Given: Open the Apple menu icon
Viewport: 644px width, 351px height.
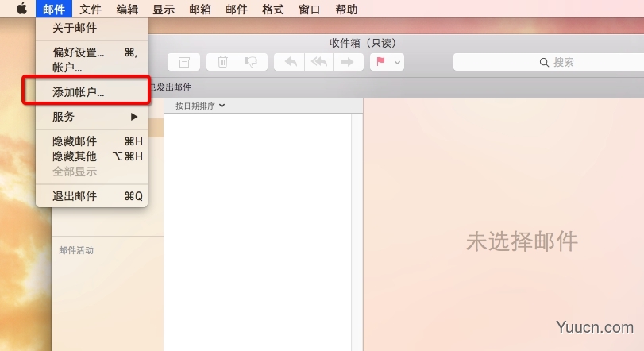Looking at the screenshot, I should pyautogui.click(x=21, y=10).
